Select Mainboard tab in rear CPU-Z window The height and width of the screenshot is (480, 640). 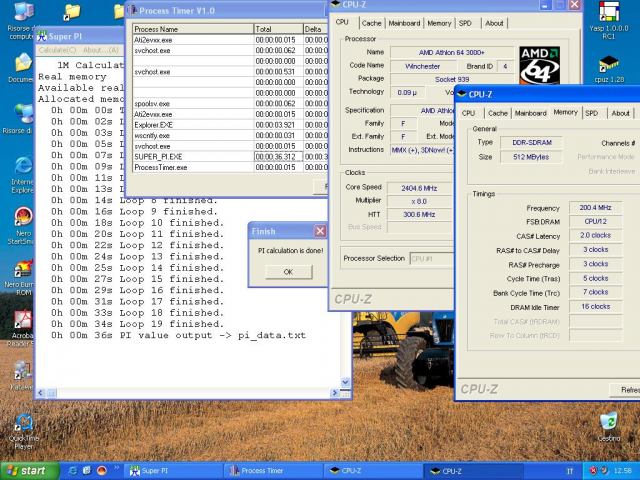pyautogui.click(x=404, y=23)
